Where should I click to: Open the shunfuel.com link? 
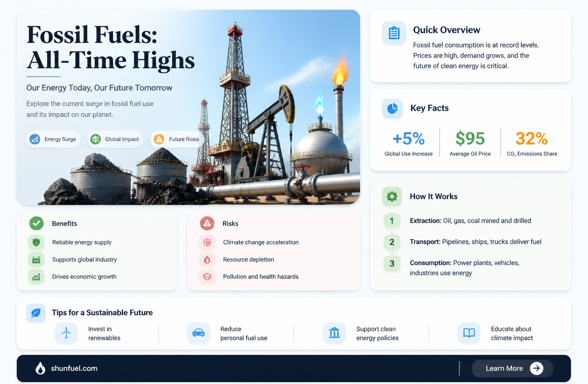(74, 368)
